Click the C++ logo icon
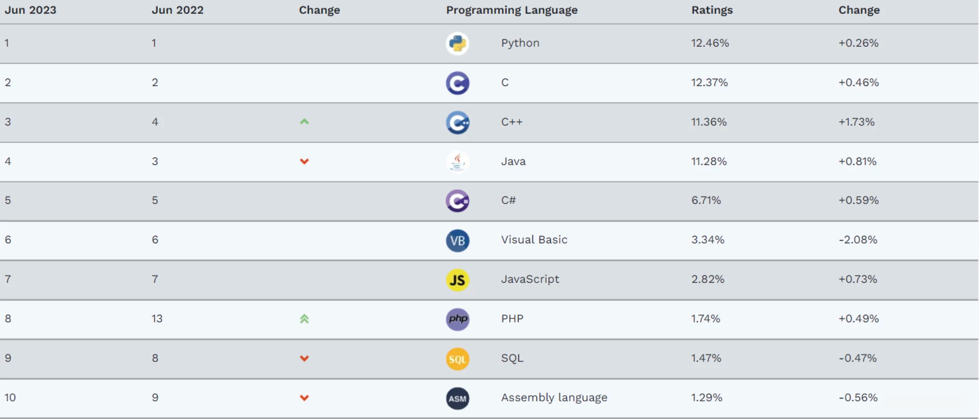The image size is (980, 419). [457, 122]
